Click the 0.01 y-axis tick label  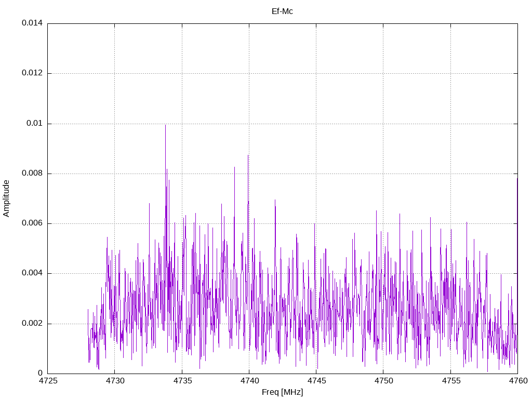[x=35, y=123]
